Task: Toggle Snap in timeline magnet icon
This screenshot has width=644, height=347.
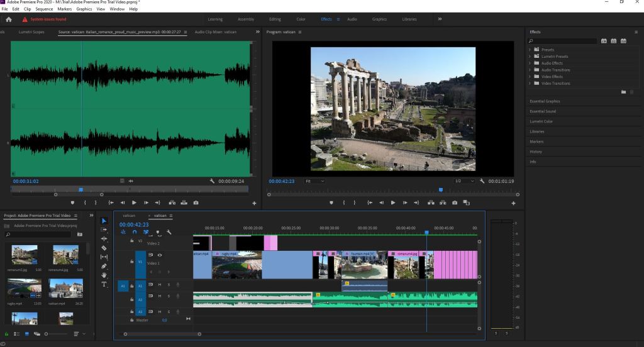Action: coord(134,232)
